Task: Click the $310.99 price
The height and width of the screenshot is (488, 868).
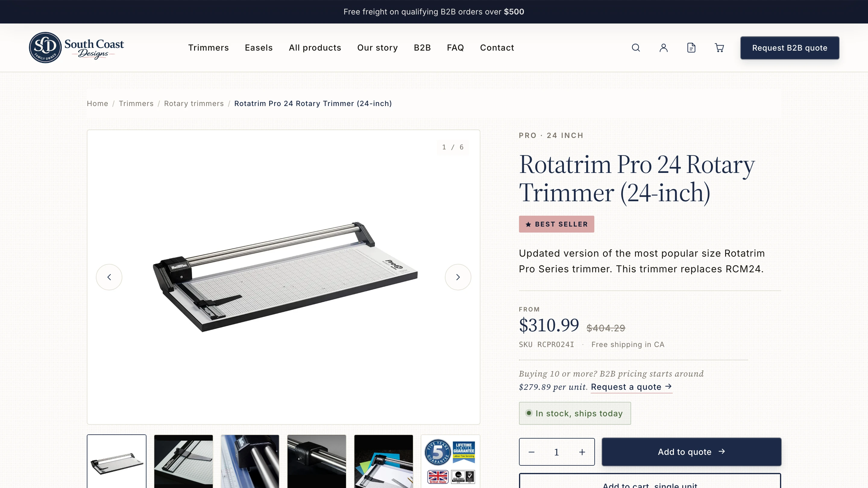Action: 549,325
